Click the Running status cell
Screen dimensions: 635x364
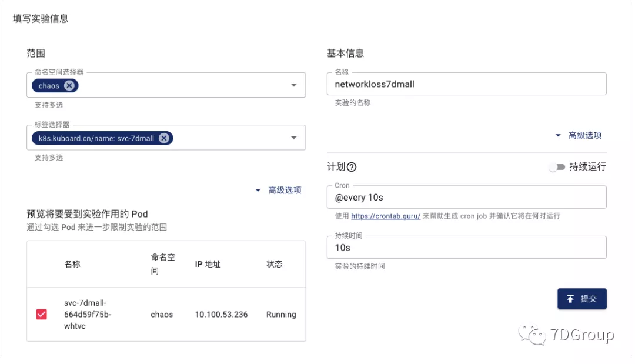pyautogui.click(x=281, y=314)
